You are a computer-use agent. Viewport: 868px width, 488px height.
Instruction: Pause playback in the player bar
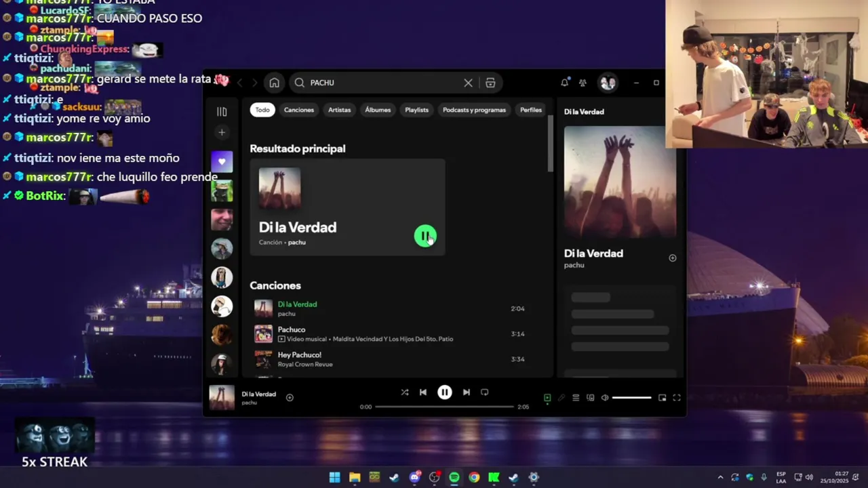(445, 392)
